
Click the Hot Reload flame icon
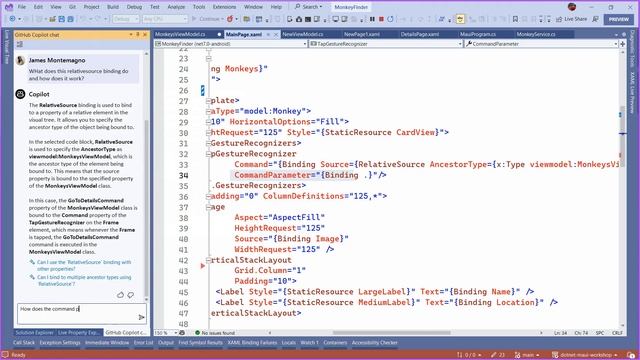pos(230,19)
